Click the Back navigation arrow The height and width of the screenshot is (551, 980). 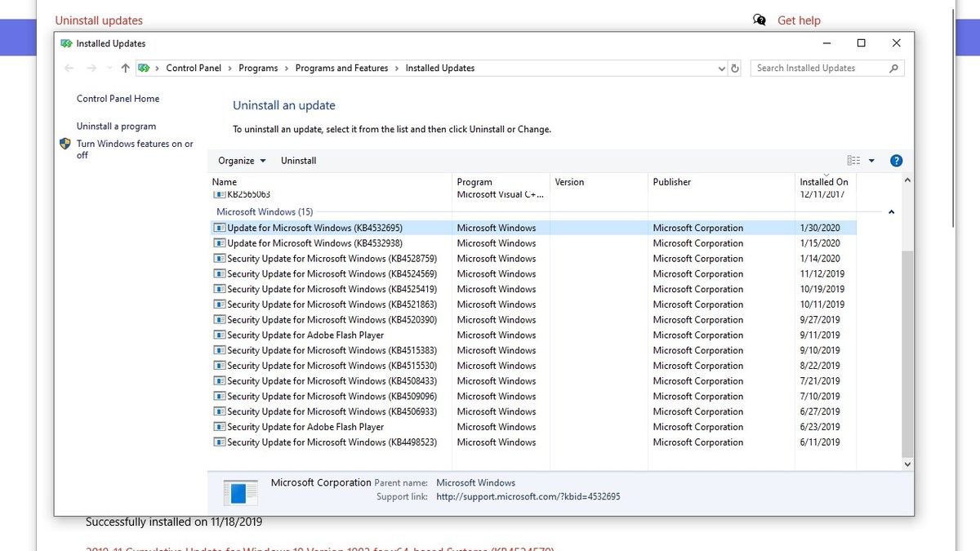coord(69,68)
